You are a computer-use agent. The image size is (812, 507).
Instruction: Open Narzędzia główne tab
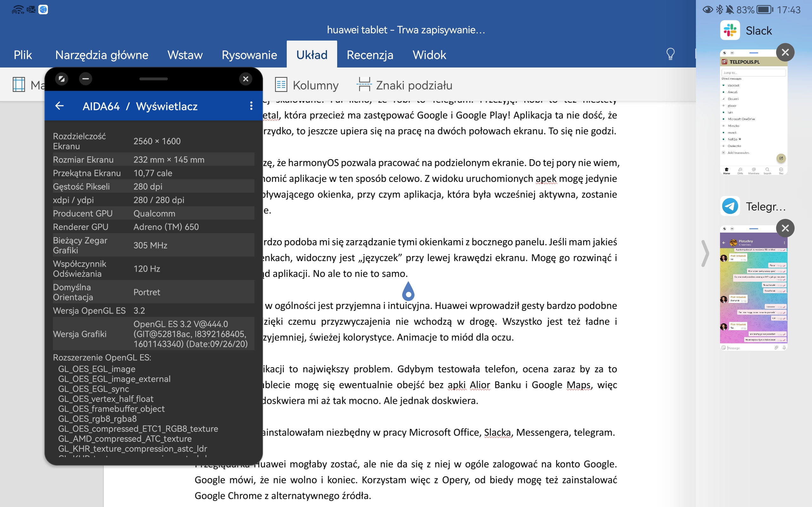tap(101, 55)
